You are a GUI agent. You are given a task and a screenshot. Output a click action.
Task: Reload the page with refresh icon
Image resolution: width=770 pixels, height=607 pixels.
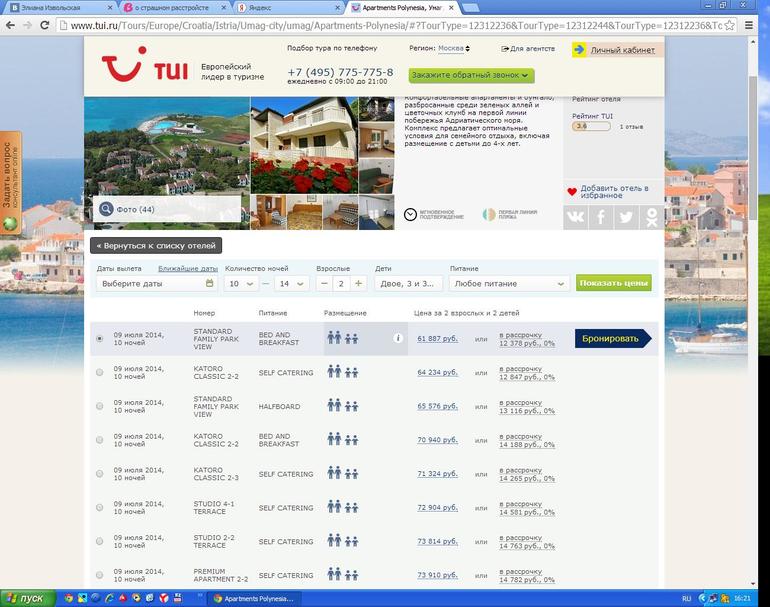coord(44,25)
